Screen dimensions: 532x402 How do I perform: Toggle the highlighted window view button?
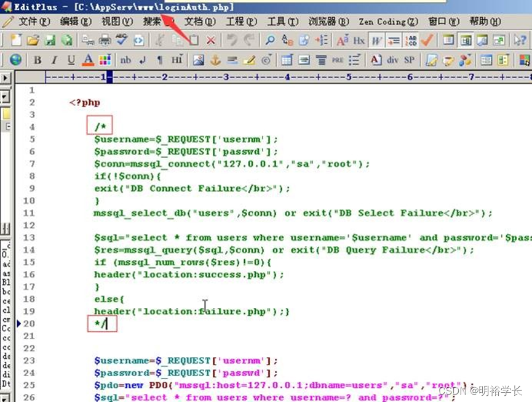[466, 41]
